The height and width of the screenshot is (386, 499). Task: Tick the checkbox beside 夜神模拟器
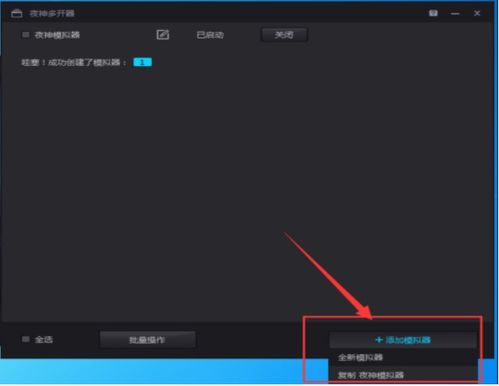point(25,35)
